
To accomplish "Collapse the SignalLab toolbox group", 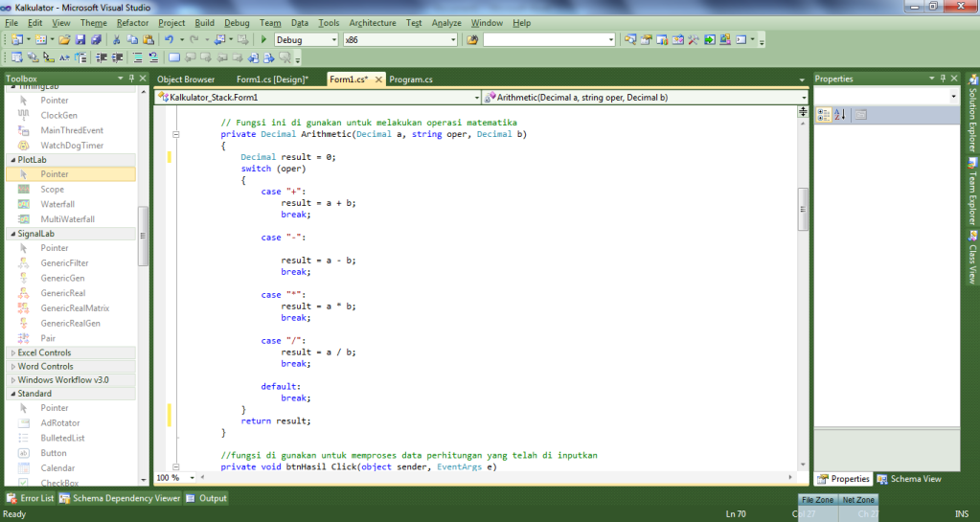I will (x=13, y=233).
